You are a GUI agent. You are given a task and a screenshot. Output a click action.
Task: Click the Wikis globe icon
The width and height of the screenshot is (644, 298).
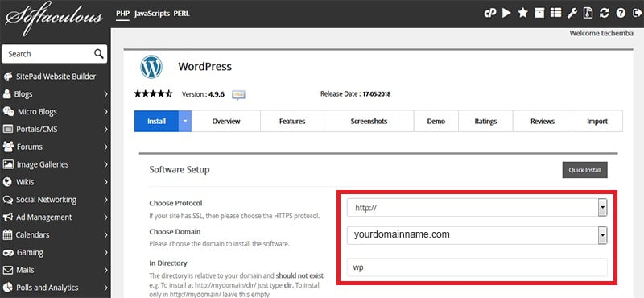7,182
